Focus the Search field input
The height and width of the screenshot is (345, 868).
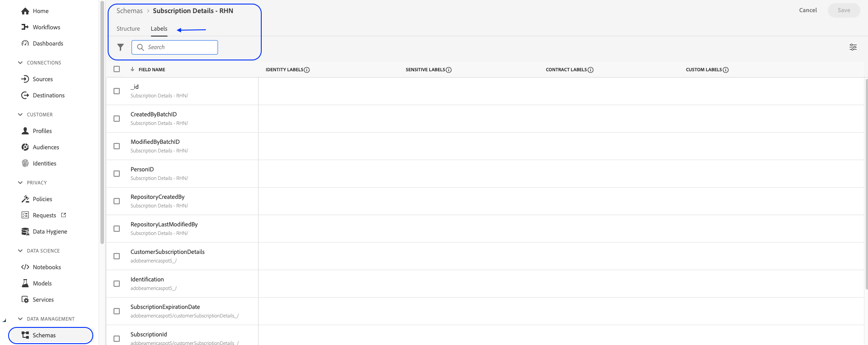coord(175,47)
